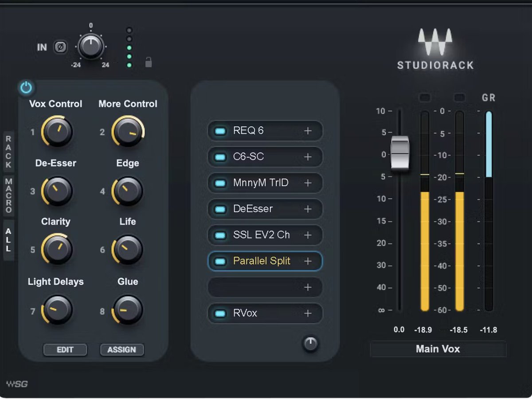Open the Parallel Split slot plus menu
This screenshot has height=399, width=532.
point(308,261)
